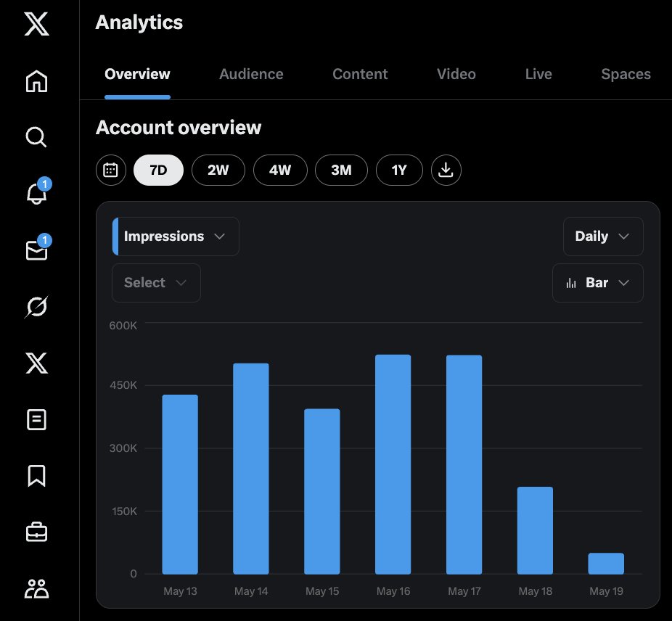This screenshot has height=621, width=672.
Task: Open the Daily granularity dropdown
Action: 603,237
